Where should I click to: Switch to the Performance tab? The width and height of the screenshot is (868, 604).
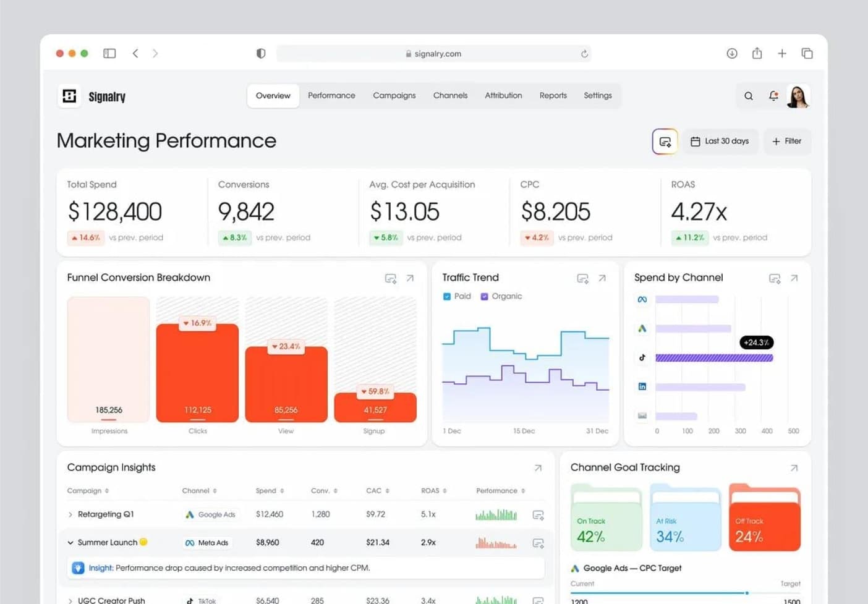coord(331,96)
